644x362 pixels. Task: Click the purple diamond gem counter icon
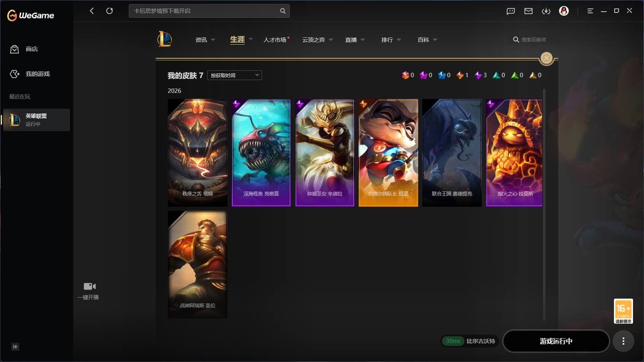(478, 75)
